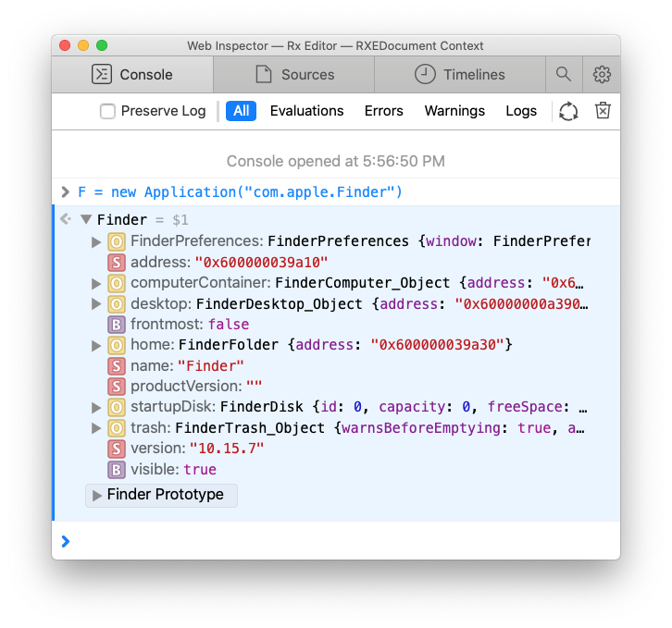The width and height of the screenshot is (672, 628).
Task: Click the string icon beside version
Action: tap(117, 449)
